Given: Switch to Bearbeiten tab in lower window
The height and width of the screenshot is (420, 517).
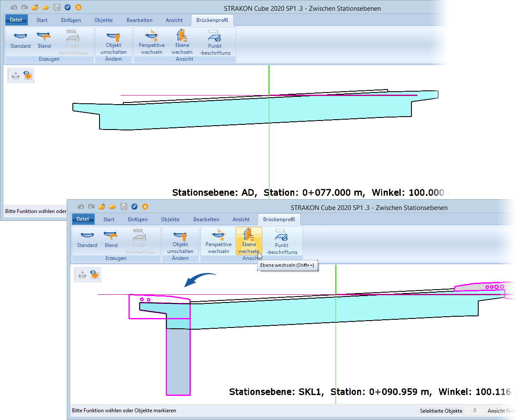Looking at the screenshot, I should pyautogui.click(x=206, y=219).
